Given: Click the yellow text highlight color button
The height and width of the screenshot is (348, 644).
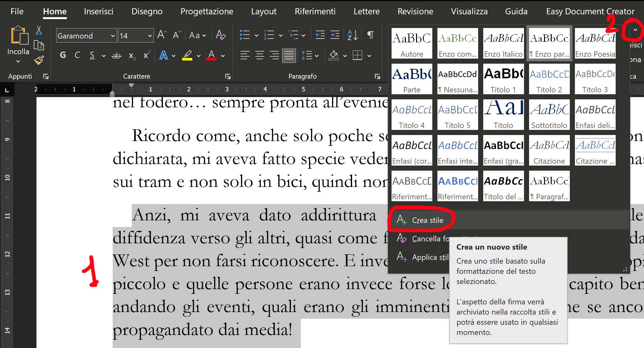Looking at the screenshot, I should pyautogui.click(x=187, y=55).
